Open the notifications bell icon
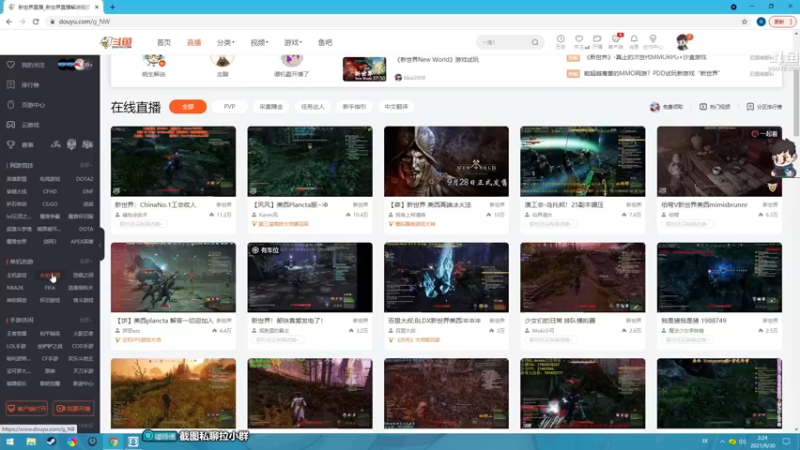 pyautogui.click(x=634, y=41)
